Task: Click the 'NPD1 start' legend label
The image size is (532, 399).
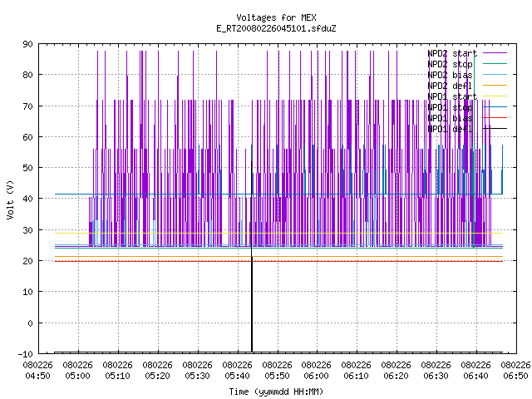Action: click(452, 96)
